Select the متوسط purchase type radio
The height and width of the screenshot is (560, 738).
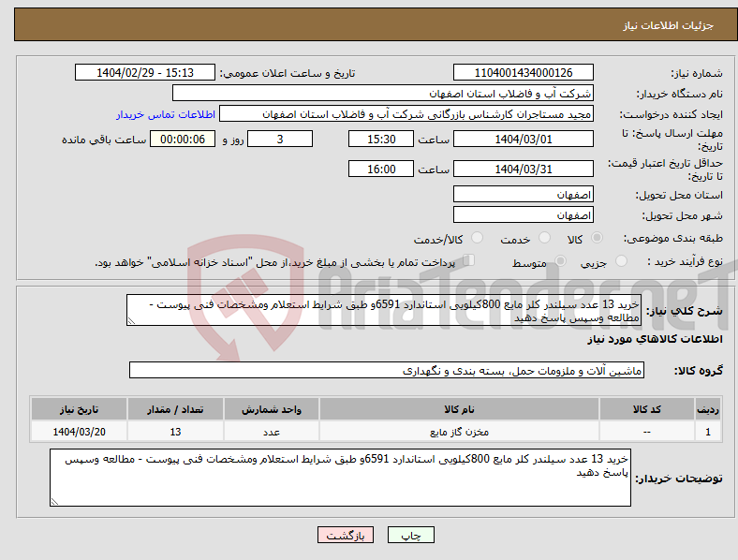(560, 261)
